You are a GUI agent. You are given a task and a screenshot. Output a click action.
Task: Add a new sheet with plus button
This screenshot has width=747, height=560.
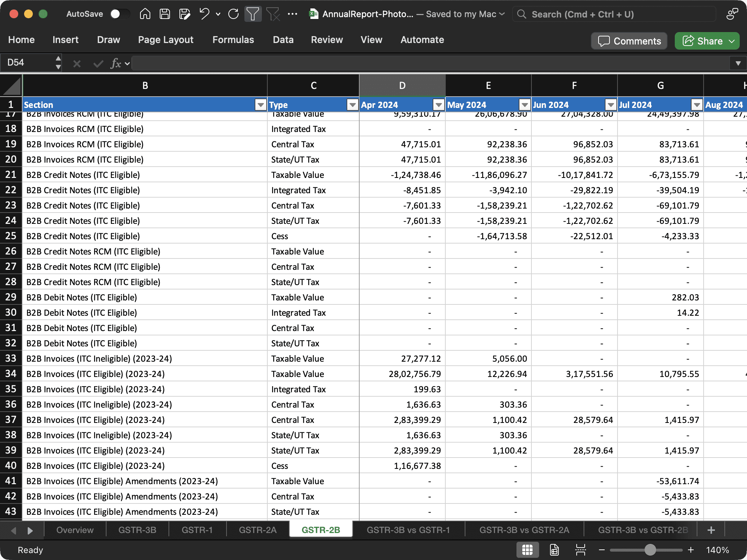click(x=711, y=530)
